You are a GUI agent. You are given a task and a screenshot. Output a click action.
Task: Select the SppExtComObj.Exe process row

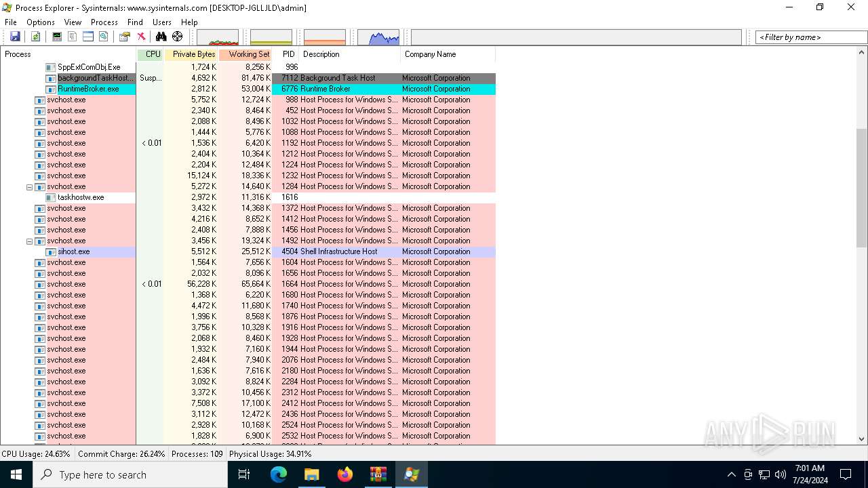[248, 67]
